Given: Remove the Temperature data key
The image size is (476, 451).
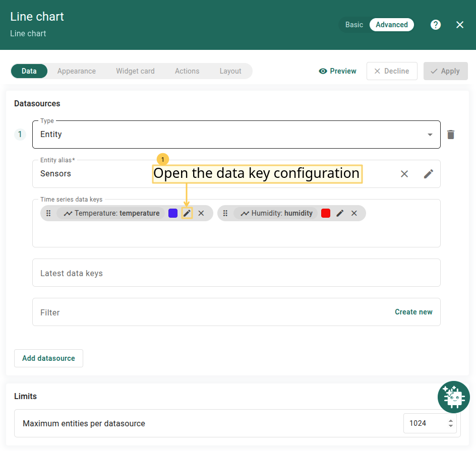Looking at the screenshot, I should coord(201,213).
